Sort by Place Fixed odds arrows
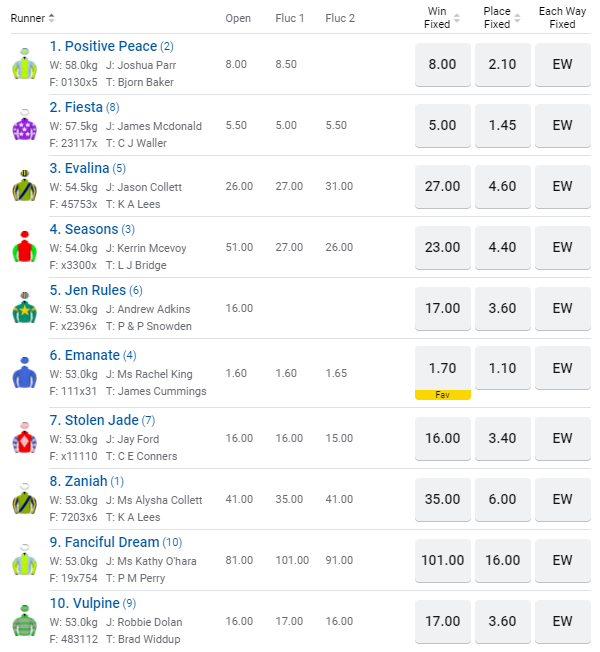This screenshot has height=652, width=600. (517, 18)
